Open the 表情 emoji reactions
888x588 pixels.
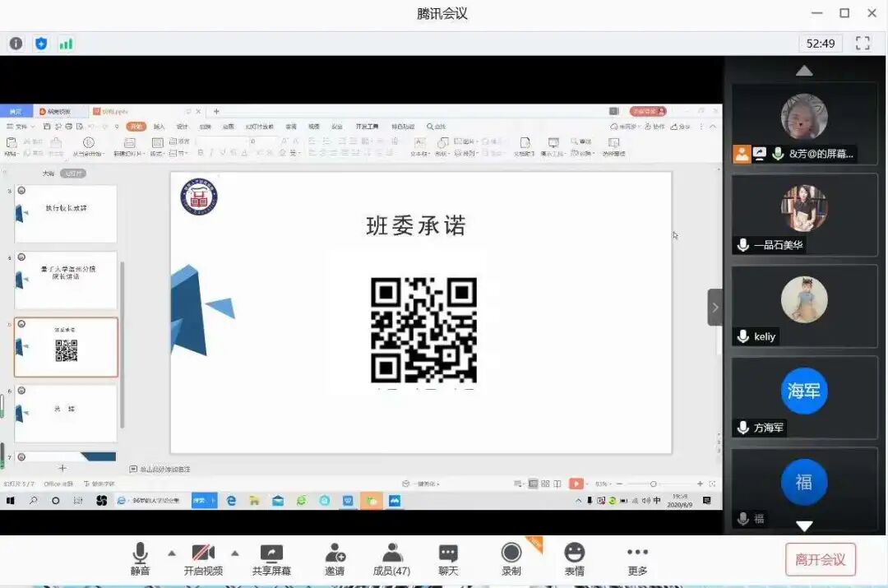pos(574,558)
